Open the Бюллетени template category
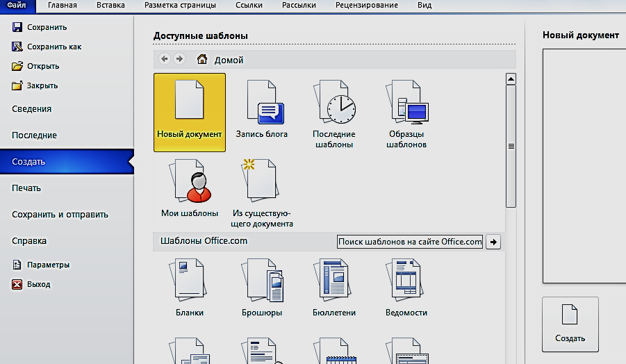 [x=334, y=288]
